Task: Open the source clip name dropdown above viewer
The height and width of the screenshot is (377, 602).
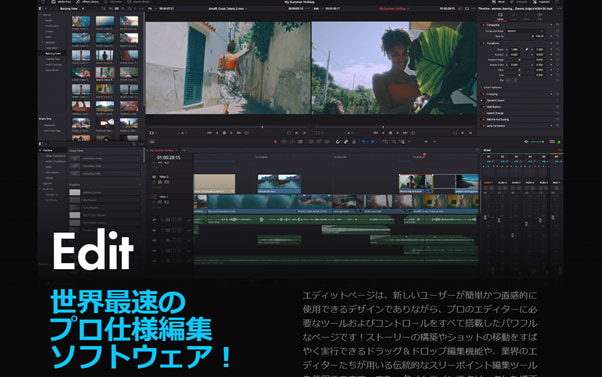Action: (228, 8)
